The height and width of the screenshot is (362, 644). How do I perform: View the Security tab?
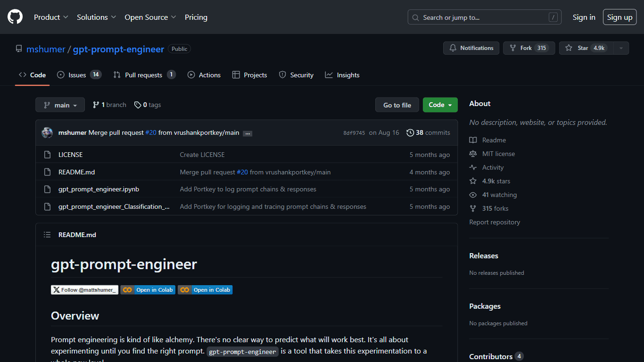click(296, 75)
